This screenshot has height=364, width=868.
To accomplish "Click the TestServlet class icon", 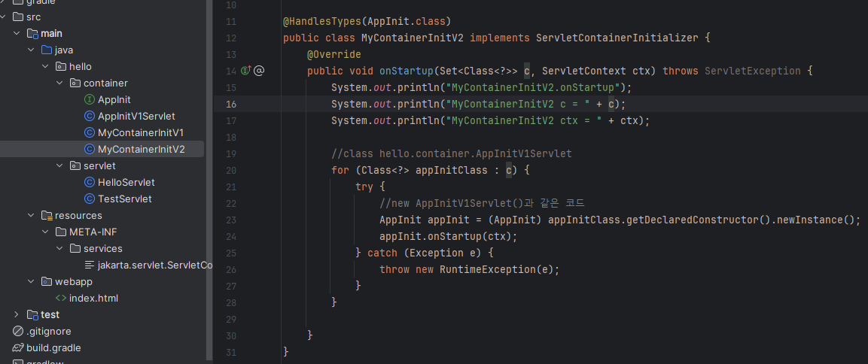I will (x=89, y=199).
